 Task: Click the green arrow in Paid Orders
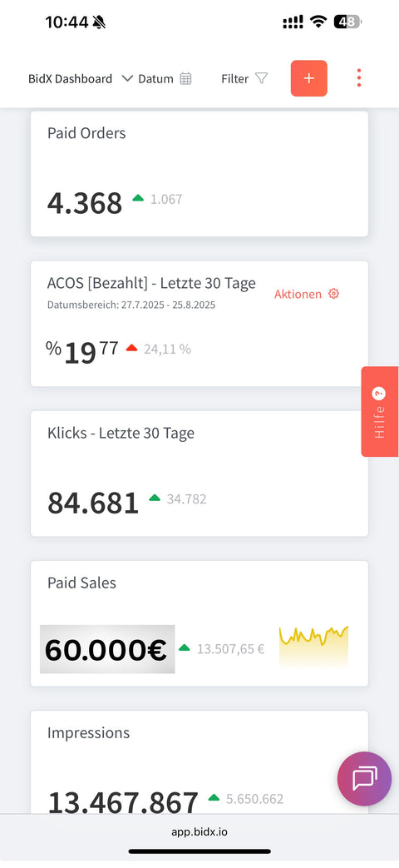tap(138, 197)
